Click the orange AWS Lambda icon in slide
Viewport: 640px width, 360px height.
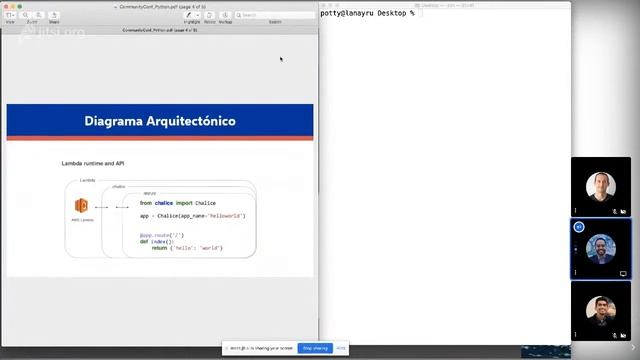click(81, 205)
